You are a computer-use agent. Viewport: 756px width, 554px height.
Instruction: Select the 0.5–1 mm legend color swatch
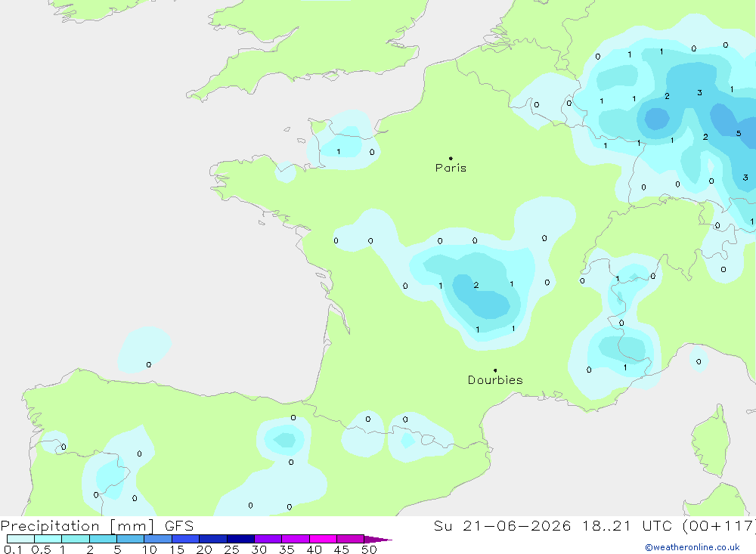point(48,539)
